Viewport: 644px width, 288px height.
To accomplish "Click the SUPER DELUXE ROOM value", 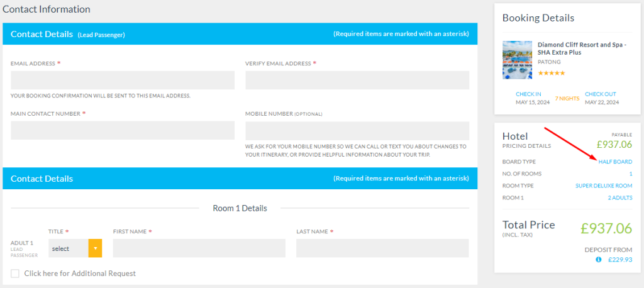I will 604,186.
